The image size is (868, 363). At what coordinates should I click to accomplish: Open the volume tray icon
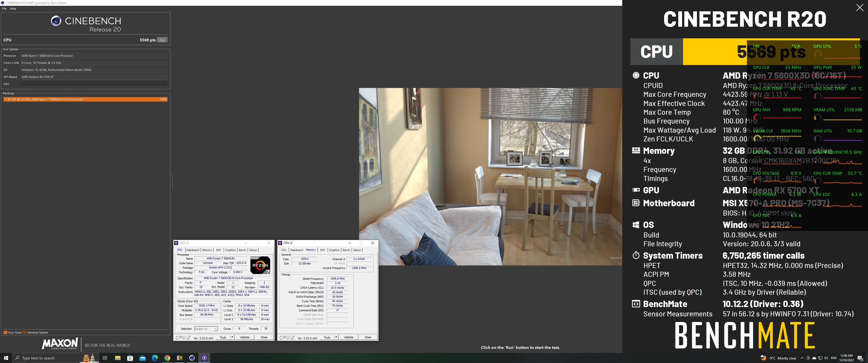826,358
